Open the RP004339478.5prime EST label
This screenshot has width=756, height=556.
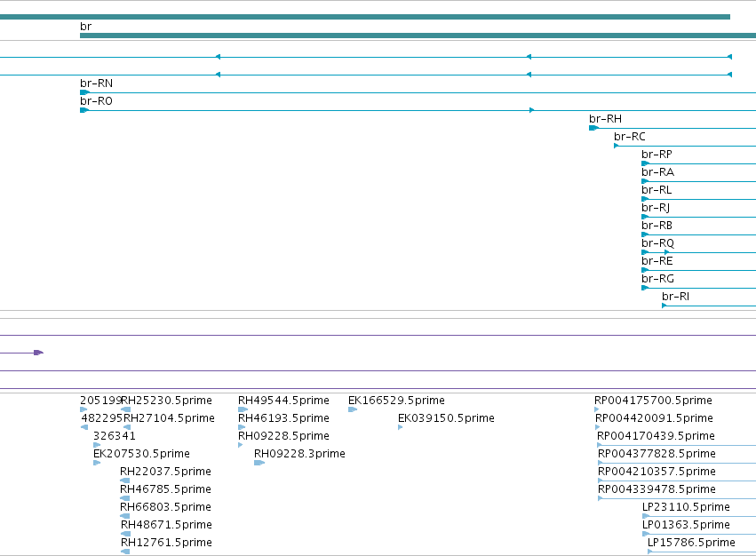tap(657, 490)
